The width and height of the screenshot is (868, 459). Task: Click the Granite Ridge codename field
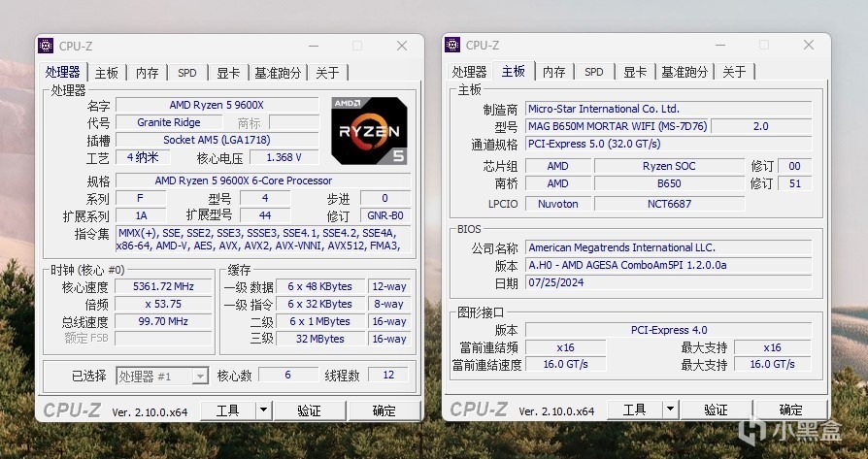(x=169, y=123)
